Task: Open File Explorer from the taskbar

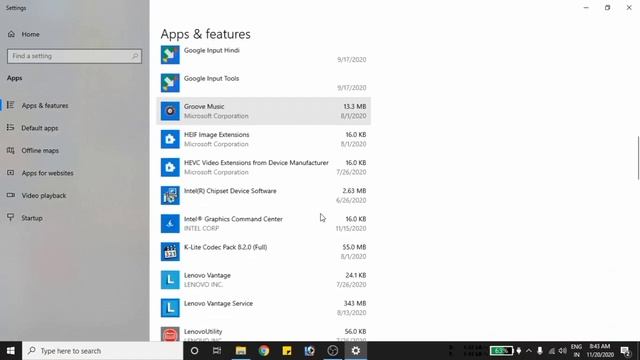Action: tap(241, 351)
